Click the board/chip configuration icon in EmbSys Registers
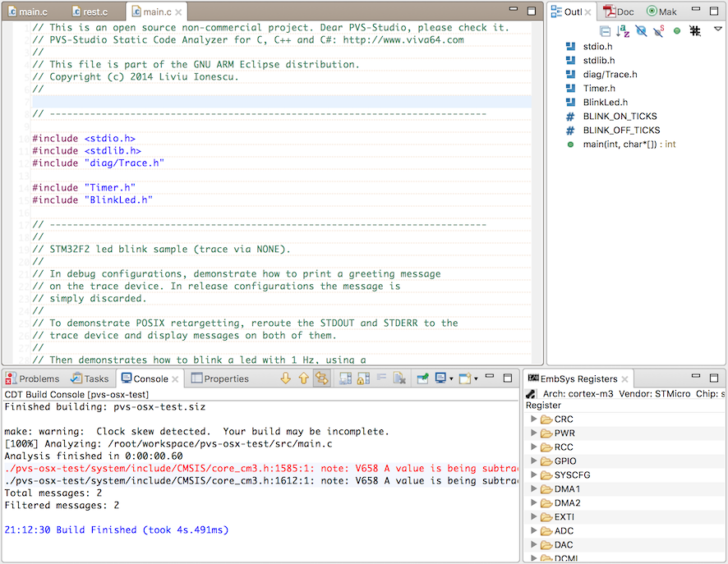The width and height of the screenshot is (728, 564). click(530, 392)
